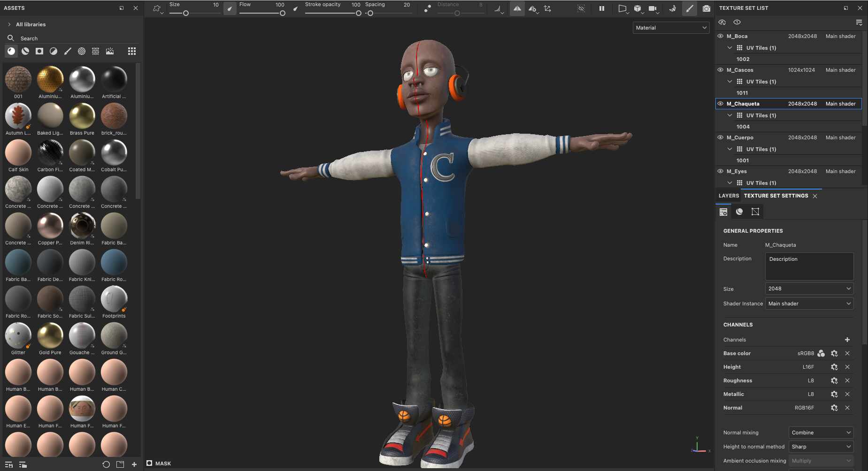Open the Material viewport mode dropdown
Screen dimensions: 868x471
pyautogui.click(x=671, y=28)
